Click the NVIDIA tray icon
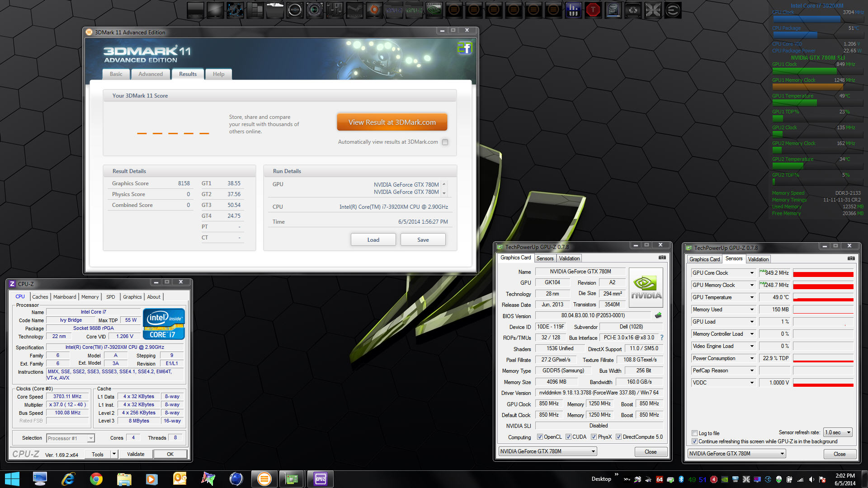The image size is (868, 488). [x=725, y=479]
